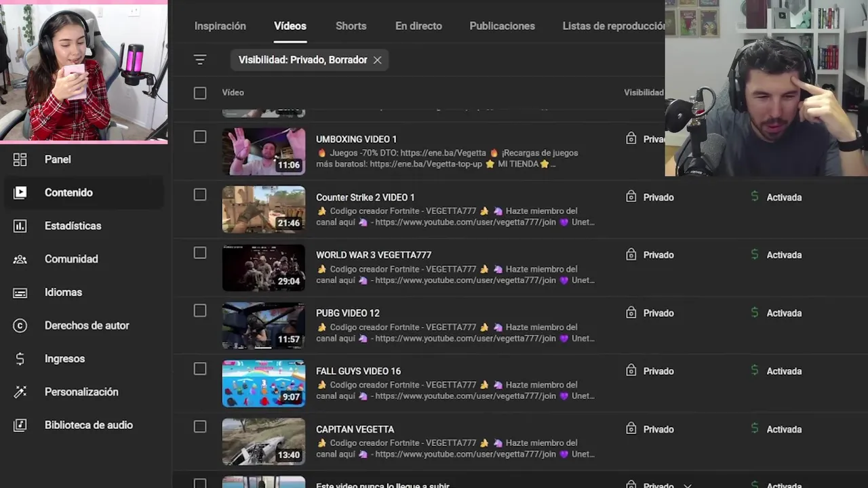Open the En directo tab

coord(418,26)
